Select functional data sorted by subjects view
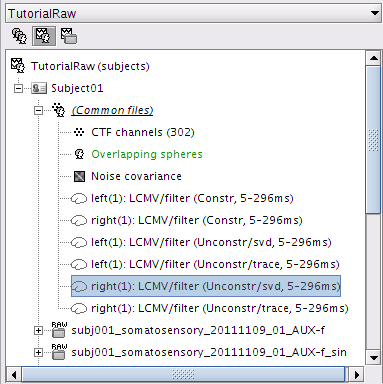Screen dimensions: 383x384 coord(44,36)
